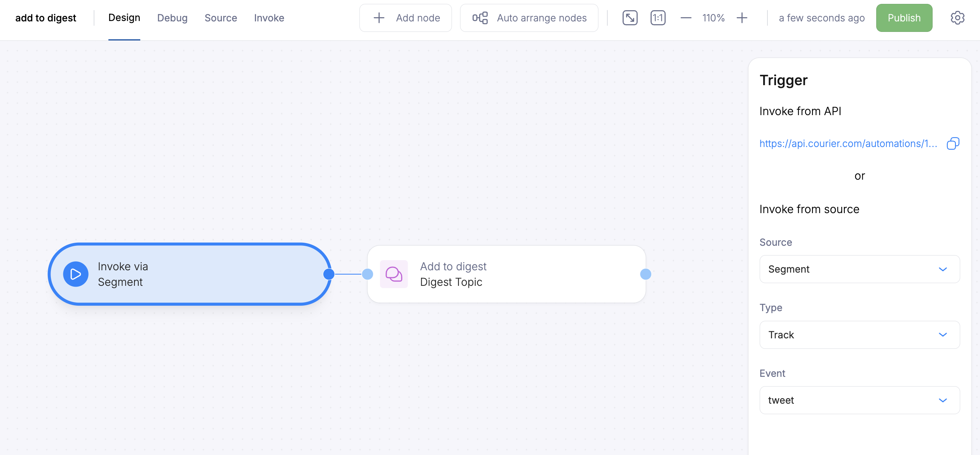Click the Auto arrange nodes icon

[x=481, y=17]
